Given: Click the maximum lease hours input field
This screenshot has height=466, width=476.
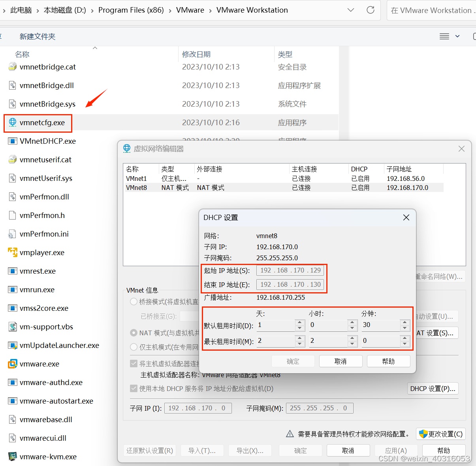Looking at the screenshot, I should (x=328, y=341).
